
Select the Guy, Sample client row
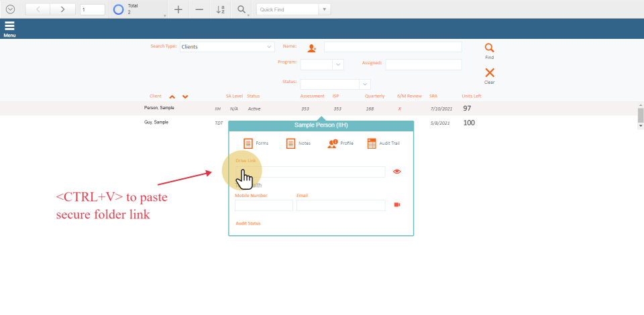point(156,123)
